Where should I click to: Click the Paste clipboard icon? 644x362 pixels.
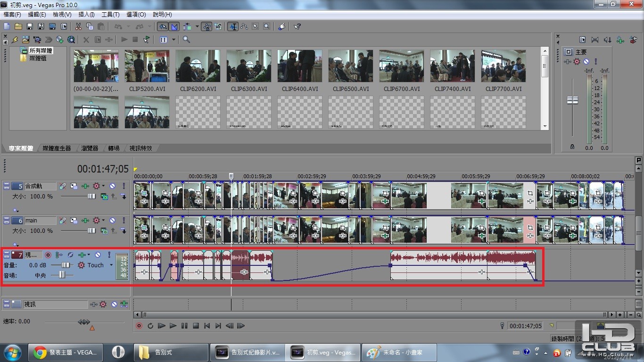(101, 26)
